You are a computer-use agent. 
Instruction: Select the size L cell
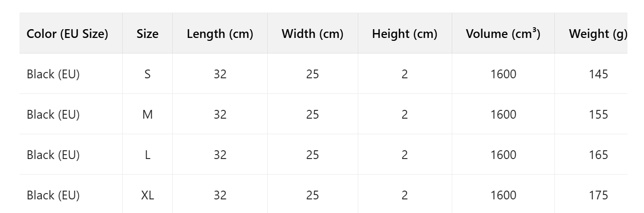pyautogui.click(x=147, y=155)
